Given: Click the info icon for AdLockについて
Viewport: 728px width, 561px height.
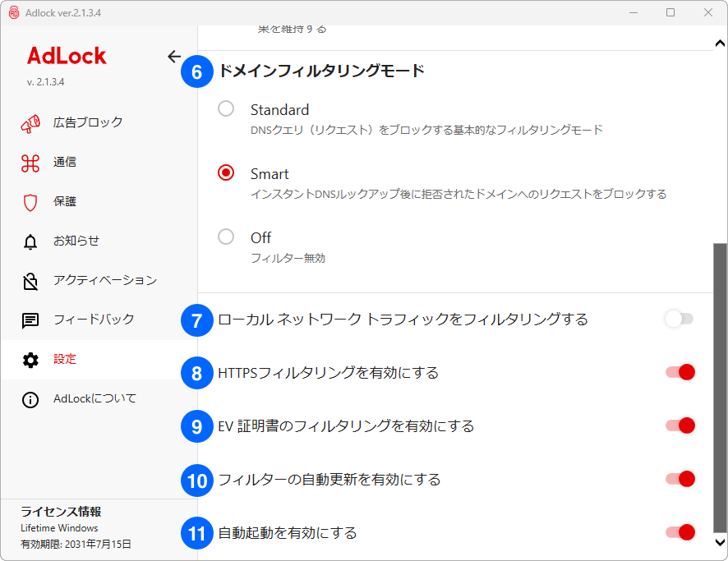Looking at the screenshot, I should click(x=30, y=400).
